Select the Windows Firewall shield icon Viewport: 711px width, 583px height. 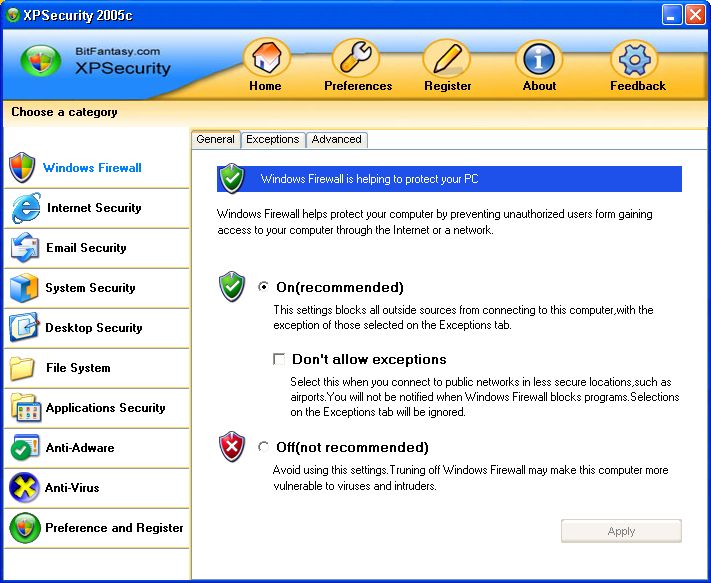coord(22,168)
